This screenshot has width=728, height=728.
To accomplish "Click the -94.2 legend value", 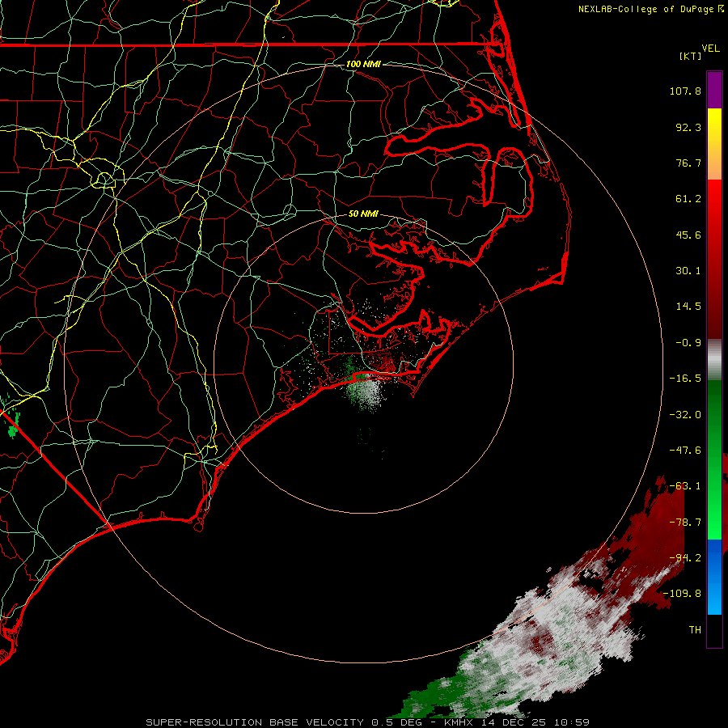I will point(685,558).
